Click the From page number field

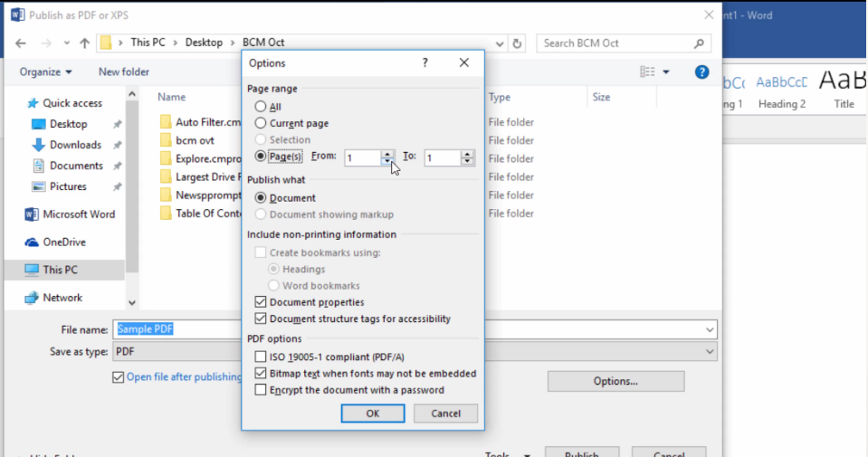(x=363, y=158)
